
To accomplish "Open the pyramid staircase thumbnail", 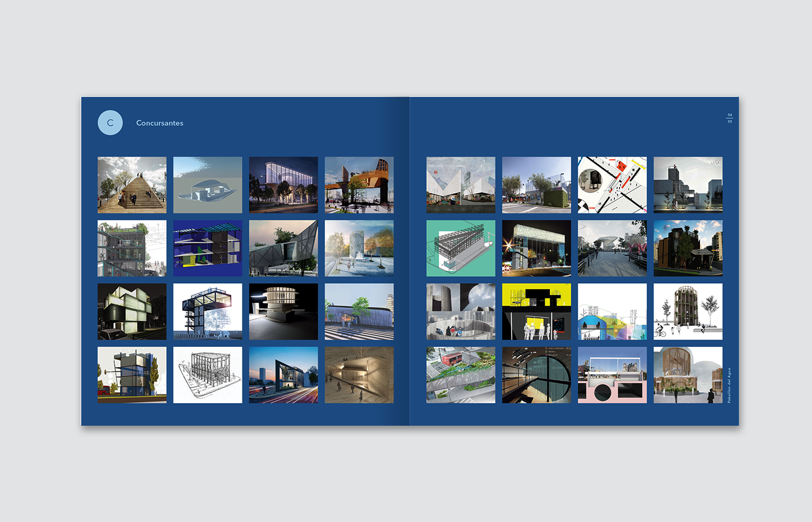I will pyautogui.click(x=132, y=185).
